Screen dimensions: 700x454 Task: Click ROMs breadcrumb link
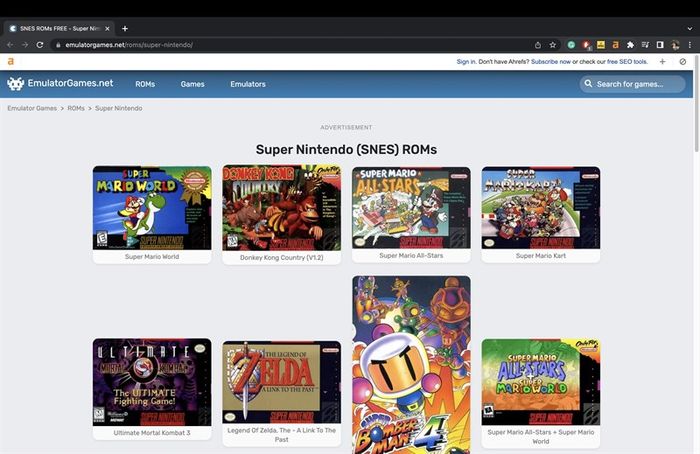[x=76, y=108]
